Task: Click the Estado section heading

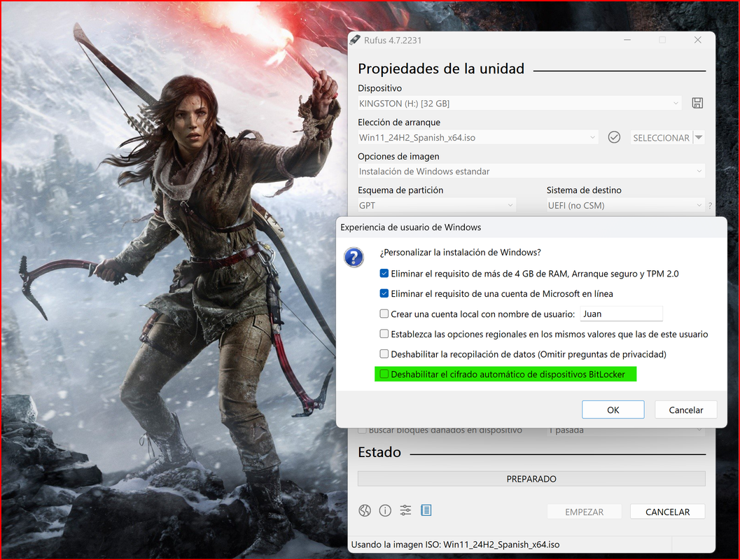Action: point(379,452)
